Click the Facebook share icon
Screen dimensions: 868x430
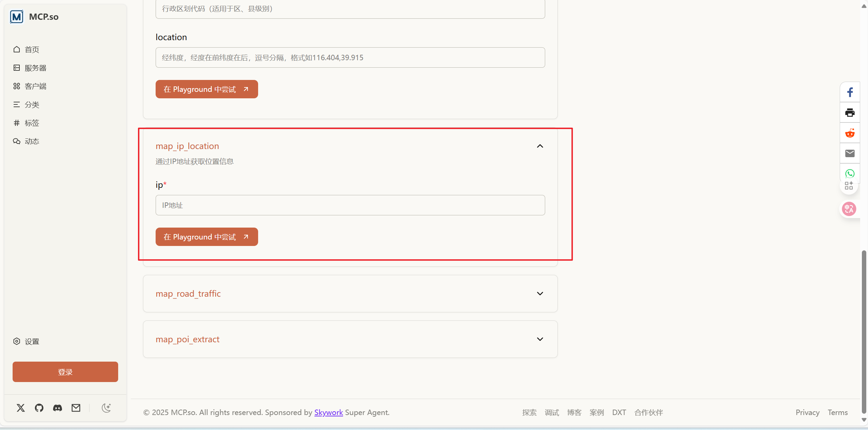pos(850,92)
